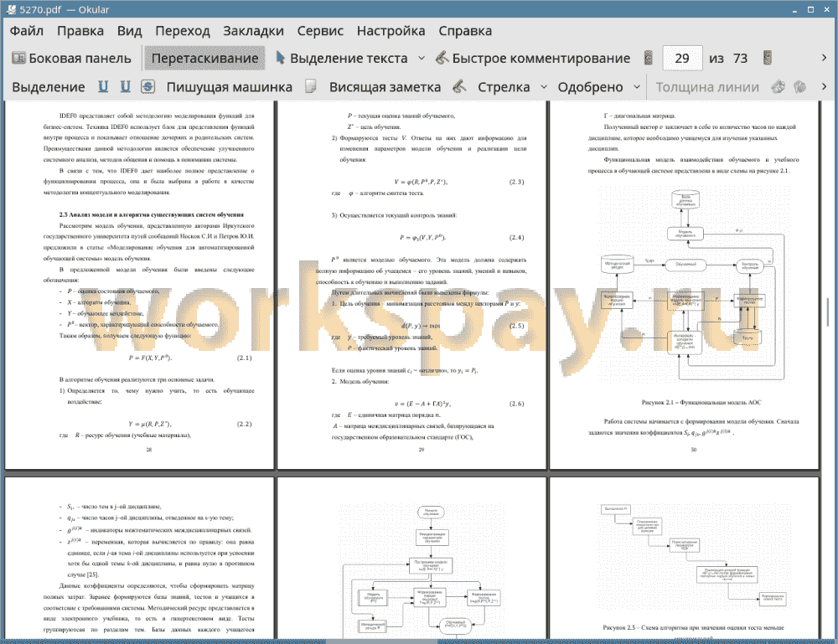This screenshot has height=644, width=838.
Task: Click the page 28 document page
Action: click(139, 286)
